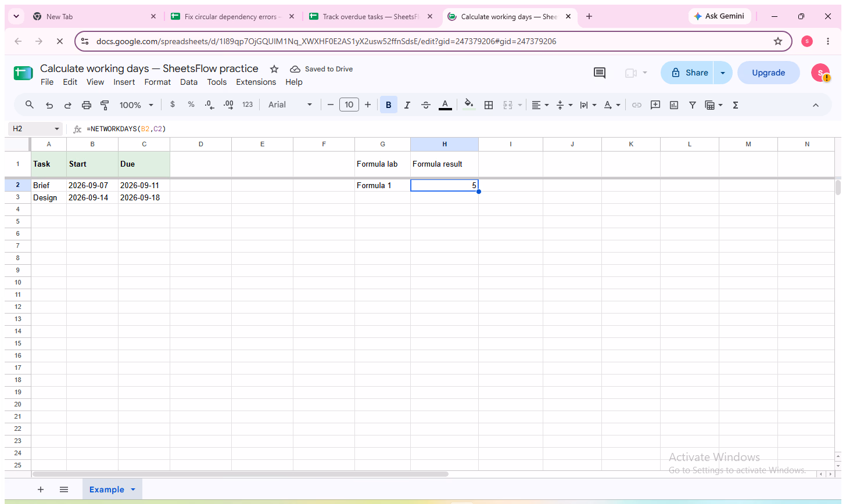Click the Upgrade button
This screenshot has width=846, height=504.
click(769, 73)
